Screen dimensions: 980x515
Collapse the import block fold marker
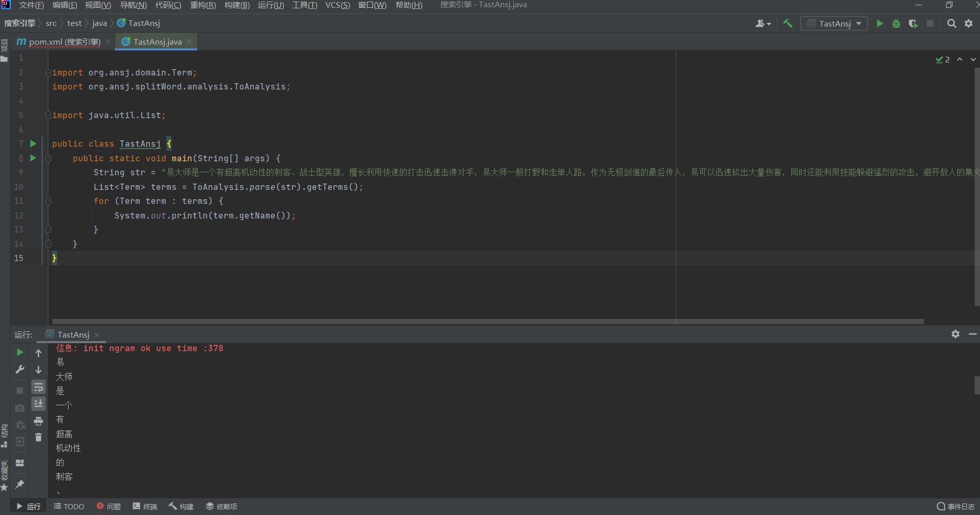tap(48, 72)
